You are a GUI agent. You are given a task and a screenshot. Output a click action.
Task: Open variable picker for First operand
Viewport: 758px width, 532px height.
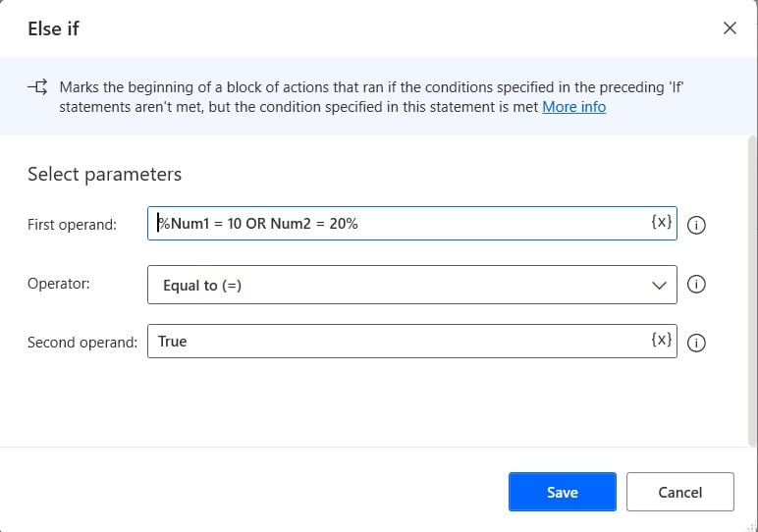(662, 222)
